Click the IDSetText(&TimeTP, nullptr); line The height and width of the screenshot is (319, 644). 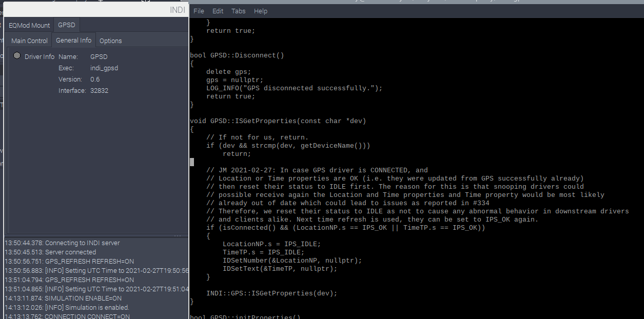[280, 269]
